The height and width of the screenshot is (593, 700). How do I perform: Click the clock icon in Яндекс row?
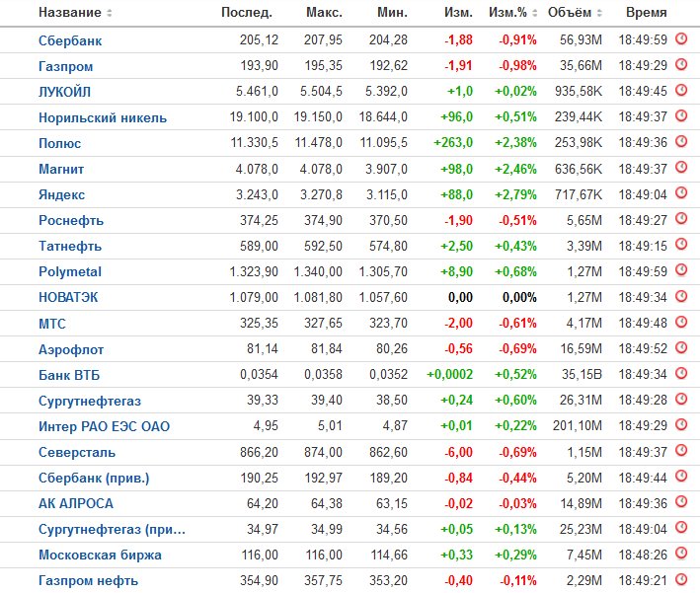(x=681, y=192)
